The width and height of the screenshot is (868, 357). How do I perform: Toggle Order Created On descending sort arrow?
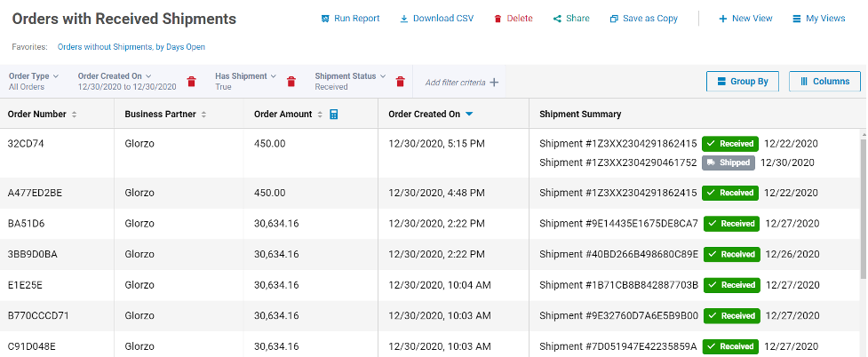click(469, 114)
